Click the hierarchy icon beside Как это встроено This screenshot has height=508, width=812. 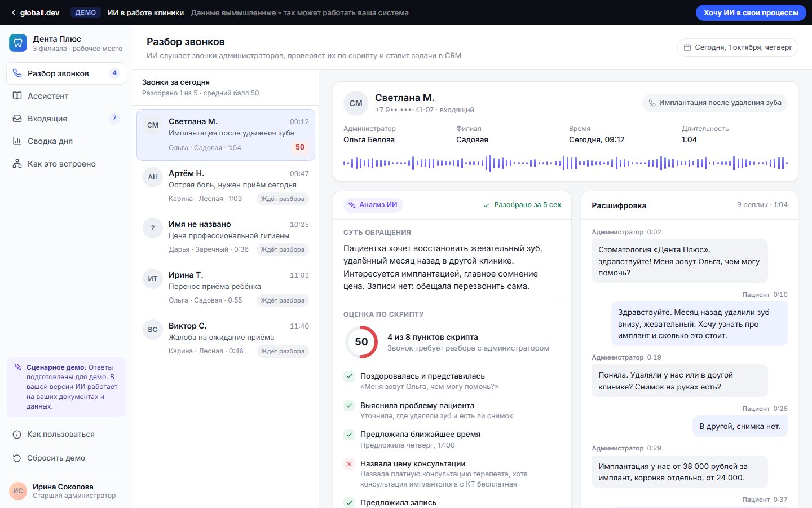click(x=17, y=164)
